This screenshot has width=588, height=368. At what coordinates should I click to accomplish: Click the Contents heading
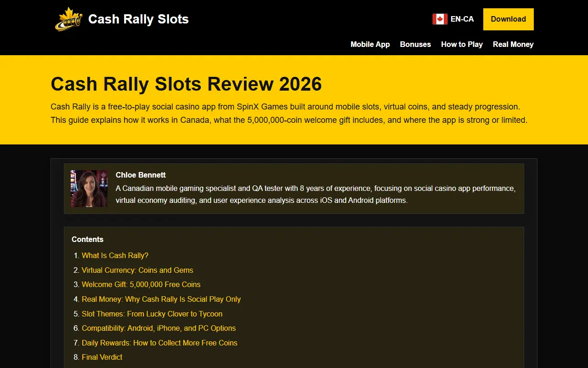(x=87, y=239)
